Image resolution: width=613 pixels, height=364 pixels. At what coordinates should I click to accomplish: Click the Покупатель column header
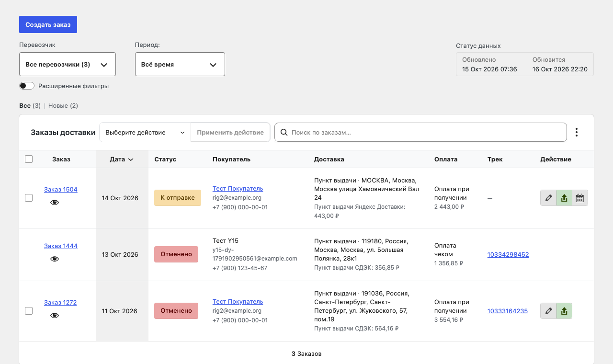click(x=231, y=159)
